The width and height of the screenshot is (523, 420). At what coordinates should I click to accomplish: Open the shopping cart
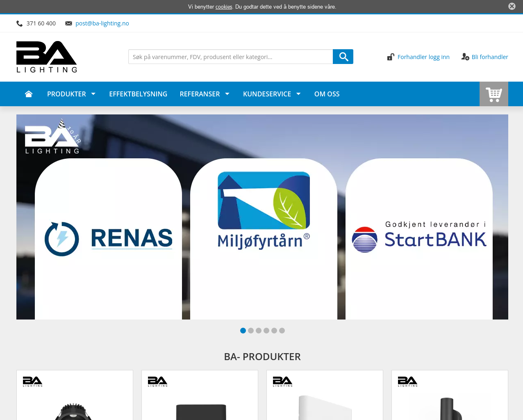point(494,94)
